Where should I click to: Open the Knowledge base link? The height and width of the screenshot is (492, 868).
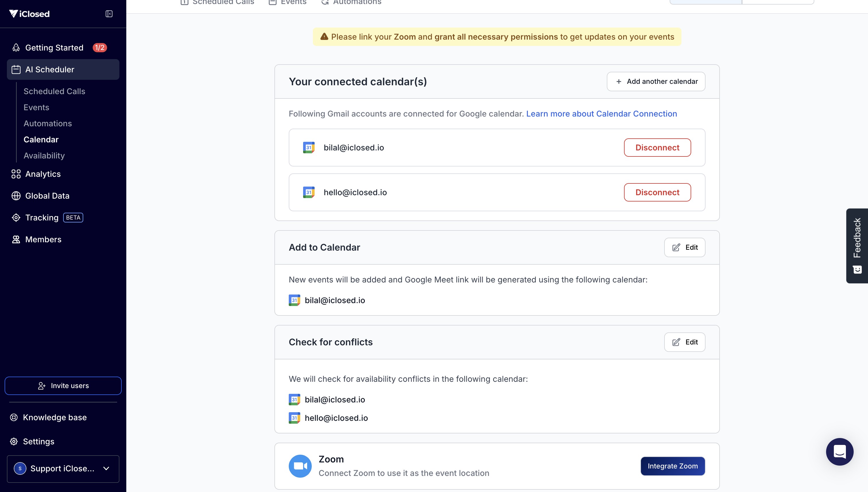55,417
